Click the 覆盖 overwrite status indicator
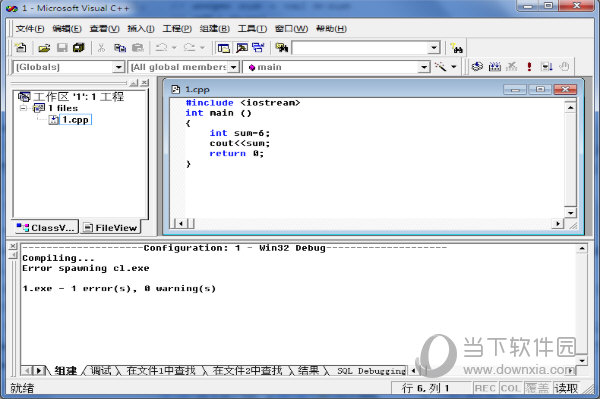This screenshot has height=399, width=600. tap(537, 388)
